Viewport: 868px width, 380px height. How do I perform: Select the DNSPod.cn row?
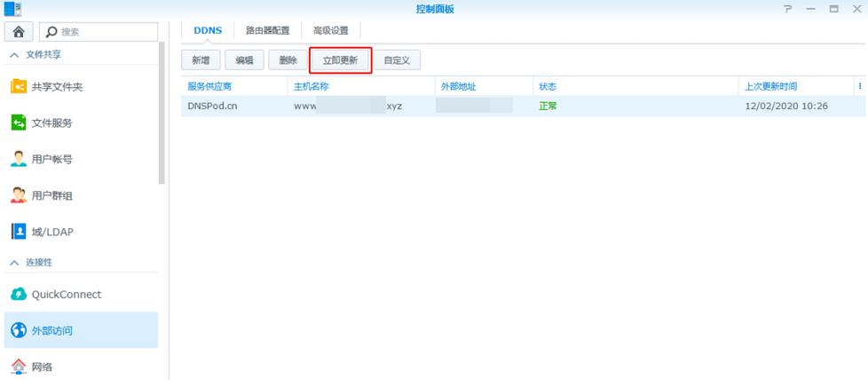point(524,106)
